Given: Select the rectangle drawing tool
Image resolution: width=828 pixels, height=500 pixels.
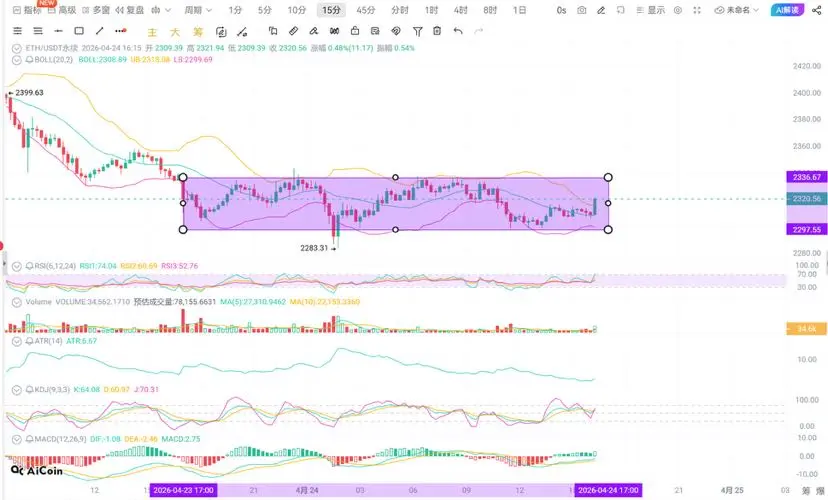Looking at the screenshot, I should coord(79,31).
